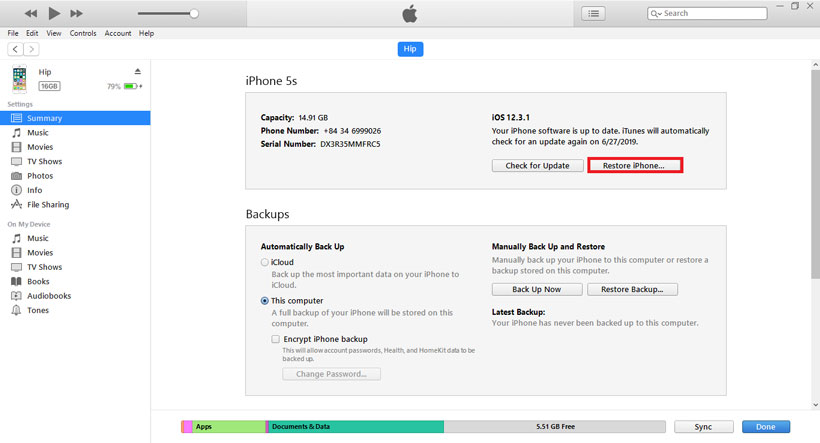Image resolution: width=820 pixels, height=443 pixels.
Task: Click Restore Backup... button
Action: click(x=632, y=289)
